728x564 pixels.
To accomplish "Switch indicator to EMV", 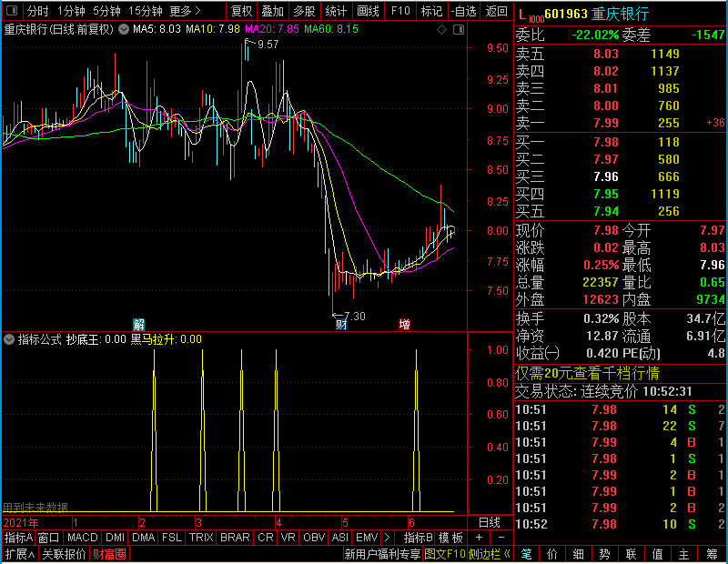I will 367,538.
